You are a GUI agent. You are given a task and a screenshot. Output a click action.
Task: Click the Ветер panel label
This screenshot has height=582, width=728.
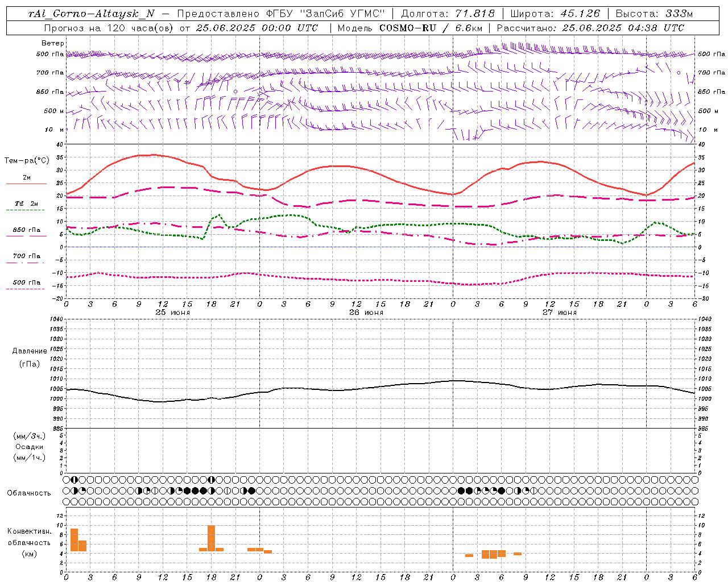pyautogui.click(x=53, y=43)
